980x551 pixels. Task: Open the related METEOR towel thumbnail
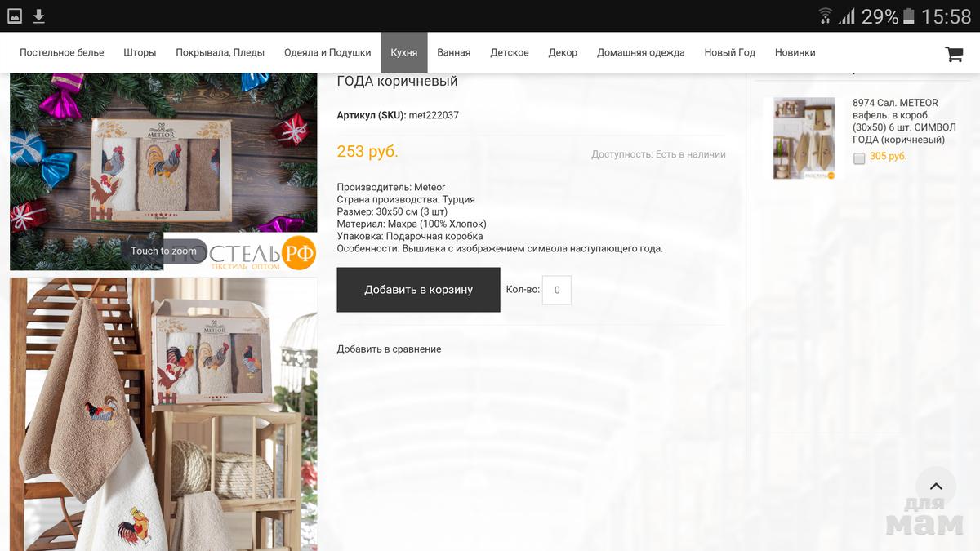click(804, 138)
